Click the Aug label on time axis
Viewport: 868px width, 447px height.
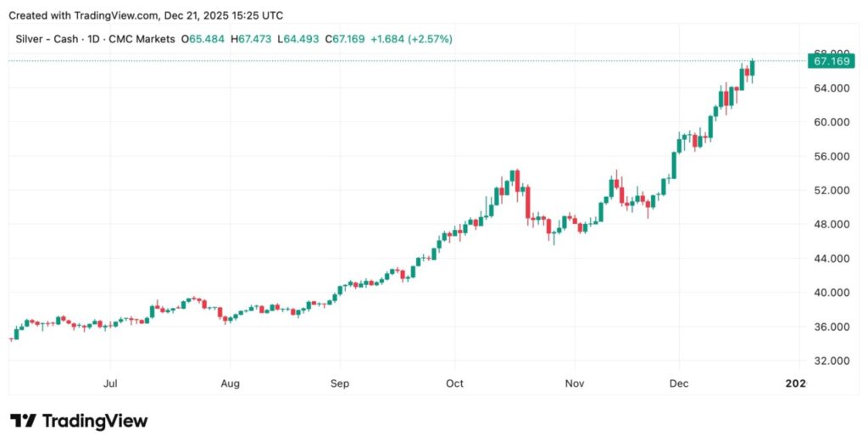[x=230, y=383]
